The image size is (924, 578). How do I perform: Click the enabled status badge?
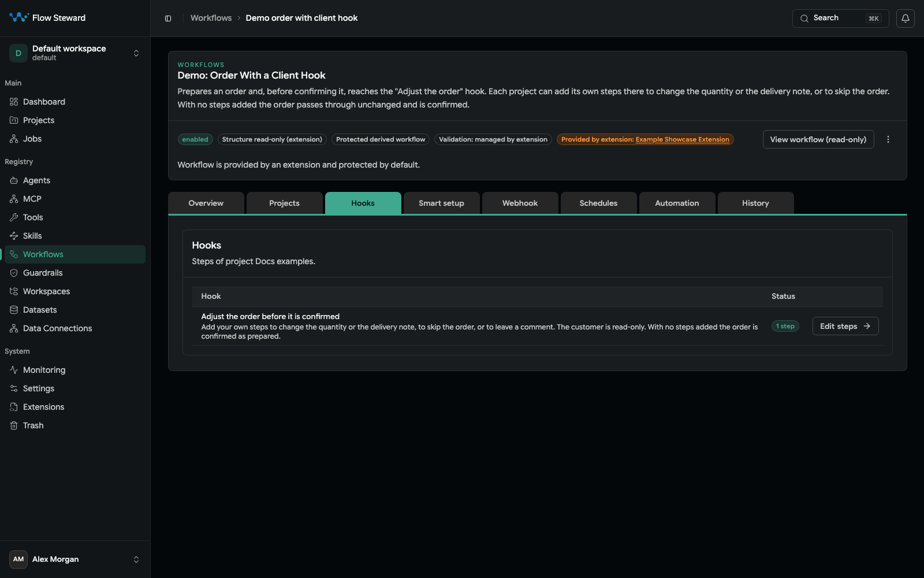[x=195, y=139]
